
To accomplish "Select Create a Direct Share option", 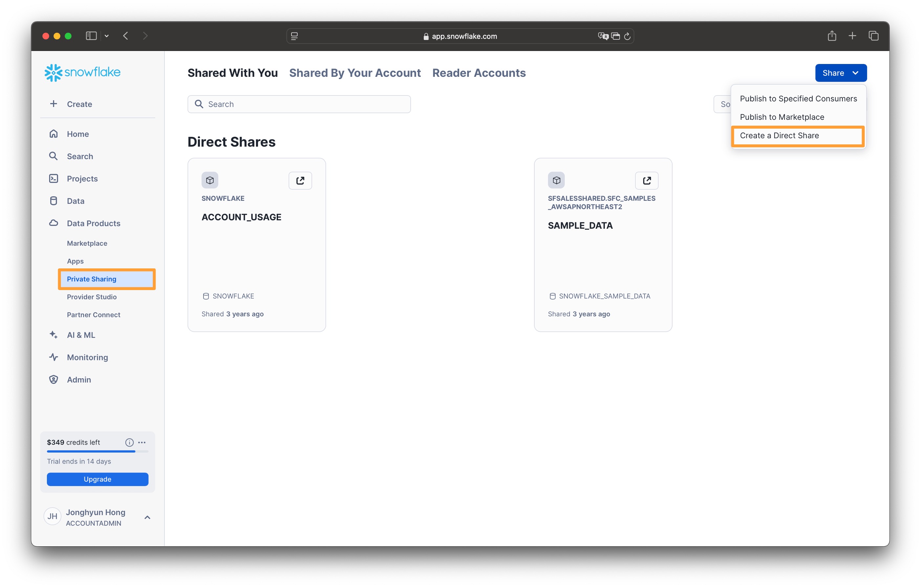I will pos(779,136).
